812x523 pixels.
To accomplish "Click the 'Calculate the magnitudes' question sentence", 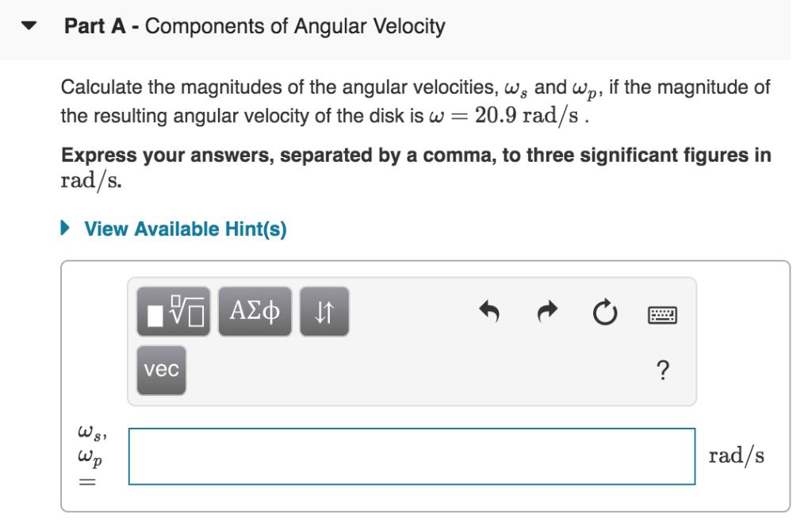I will (416, 101).
